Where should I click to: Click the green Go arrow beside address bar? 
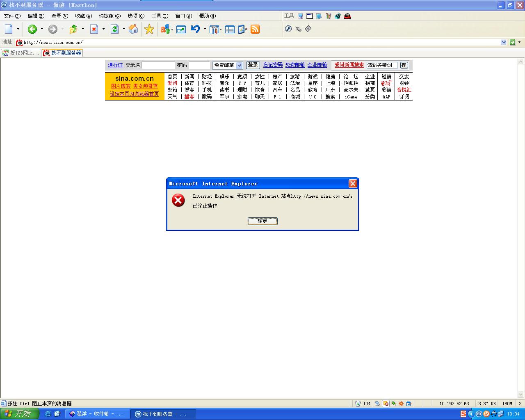pyautogui.click(x=512, y=42)
